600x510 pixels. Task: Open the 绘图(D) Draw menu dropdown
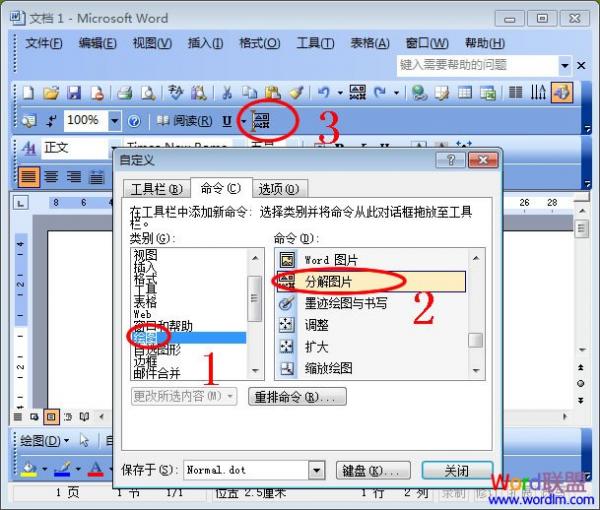[x=44, y=441]
